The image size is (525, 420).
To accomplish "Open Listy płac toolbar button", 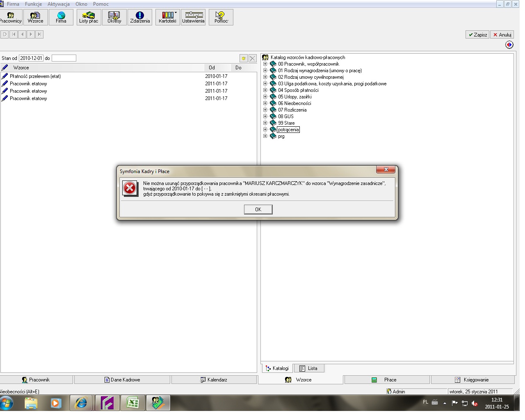I will coord(89,17).
